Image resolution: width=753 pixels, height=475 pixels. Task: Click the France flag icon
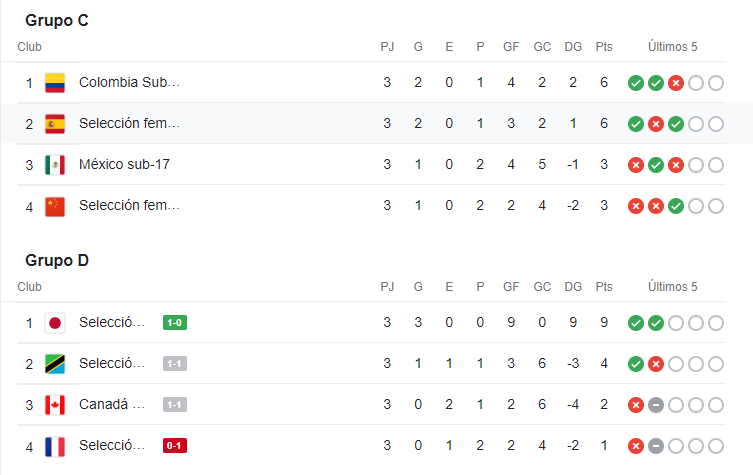[55, 445]
